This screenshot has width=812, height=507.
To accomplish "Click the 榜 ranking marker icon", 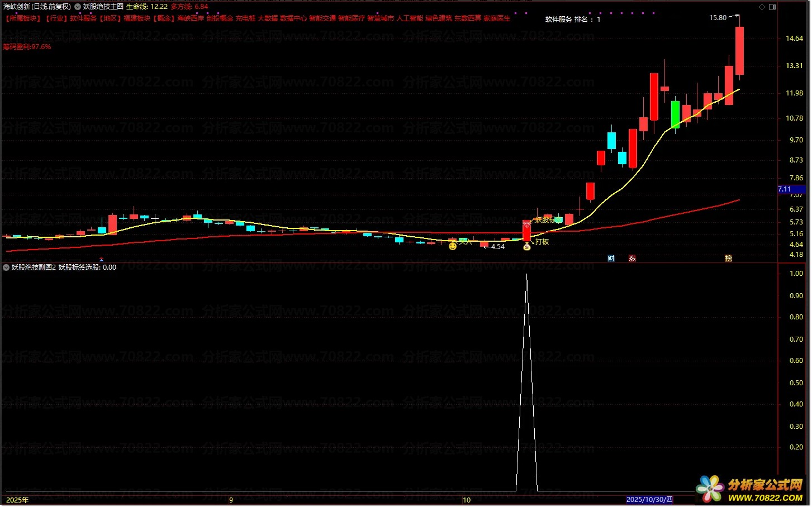I will click(x=728, y=258).
